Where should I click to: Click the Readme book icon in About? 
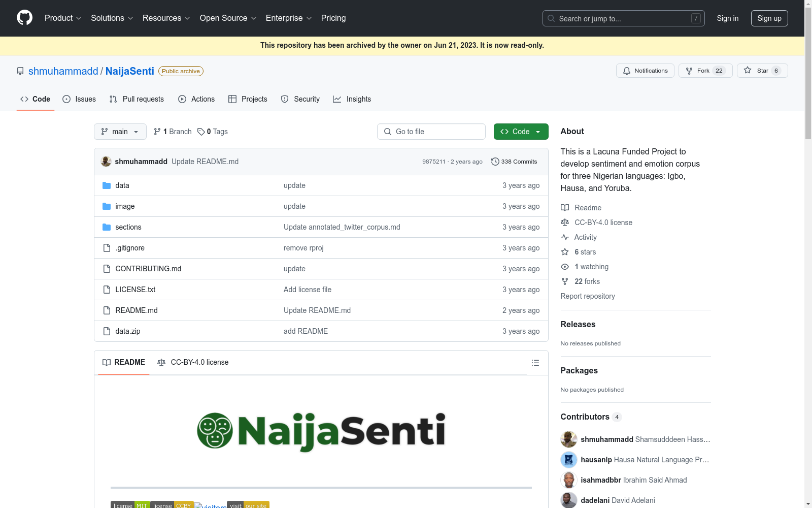pos(565,208)
